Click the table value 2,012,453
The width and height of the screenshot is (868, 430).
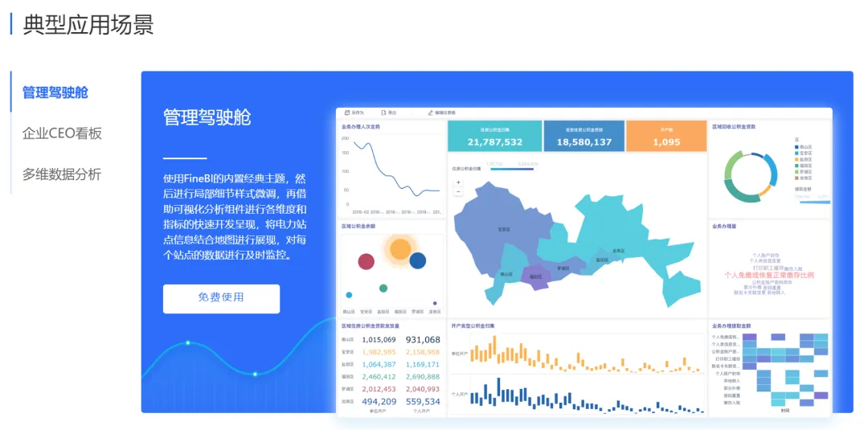click(379, 388)
